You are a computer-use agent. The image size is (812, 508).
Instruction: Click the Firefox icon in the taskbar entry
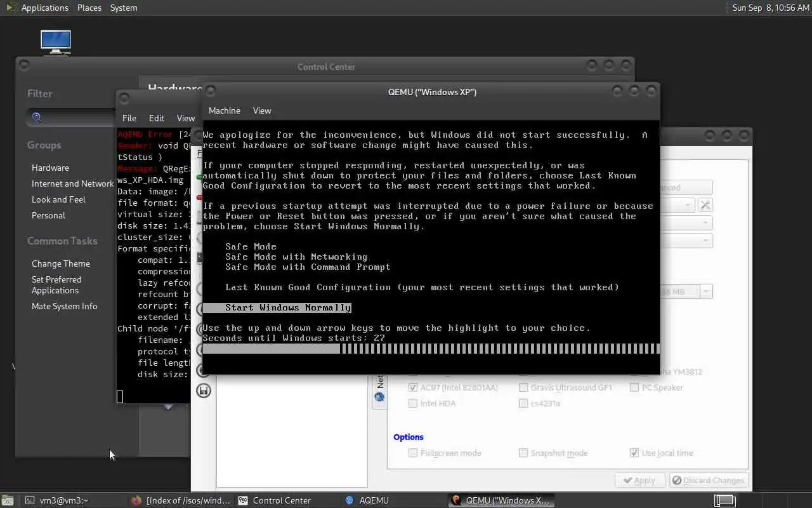[136, 500]
